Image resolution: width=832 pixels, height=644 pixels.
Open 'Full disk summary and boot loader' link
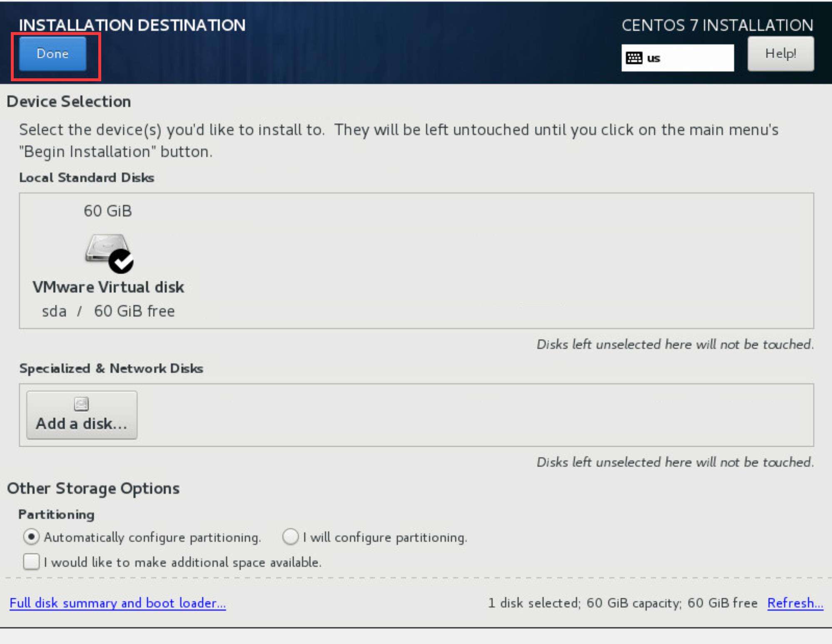(117, 603)
